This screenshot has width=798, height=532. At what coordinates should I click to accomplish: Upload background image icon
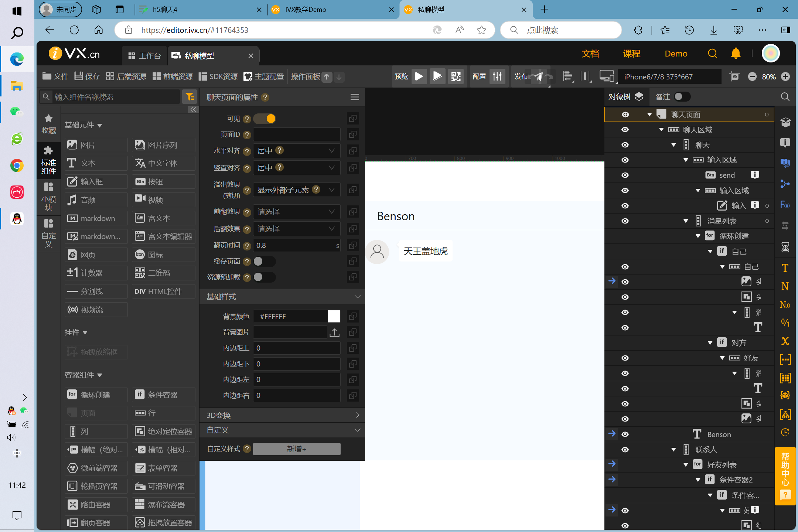334,332
